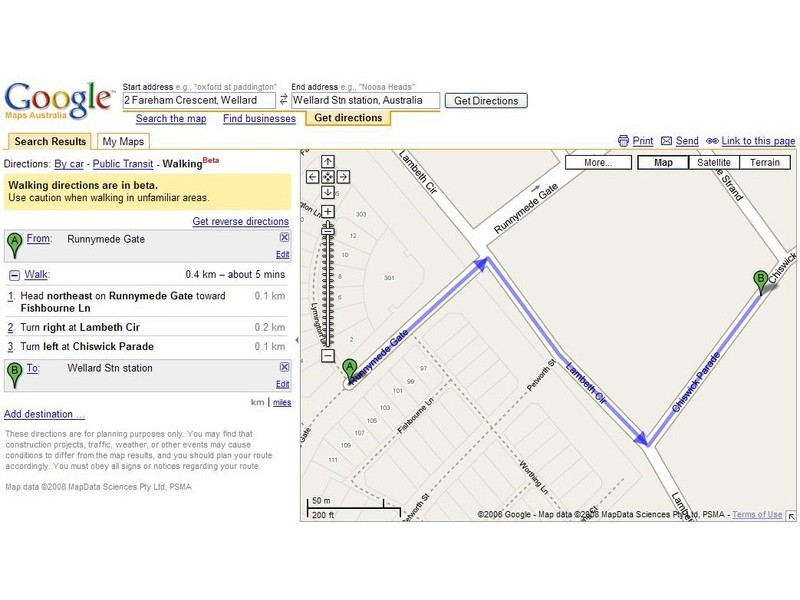800x600 pixels.
Task: Click the zoom in plus button
Action: tap(327, 211)
